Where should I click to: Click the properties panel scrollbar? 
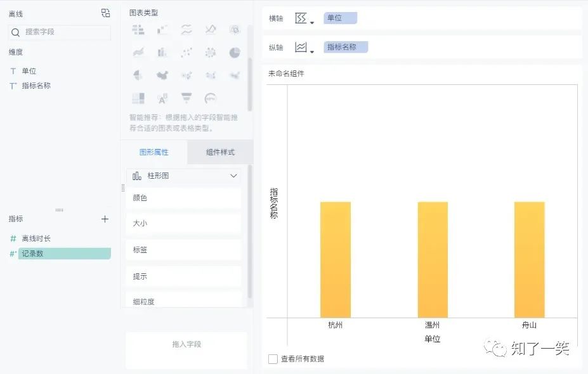tap(250, 231)
